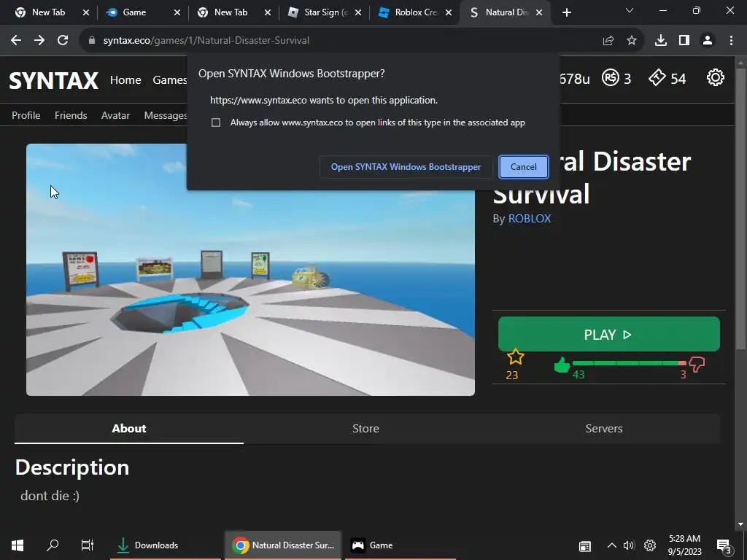This screenshot has width=747, height=560.
Task: Open the Messages sub-navigation link
Action: click(166, 115)
